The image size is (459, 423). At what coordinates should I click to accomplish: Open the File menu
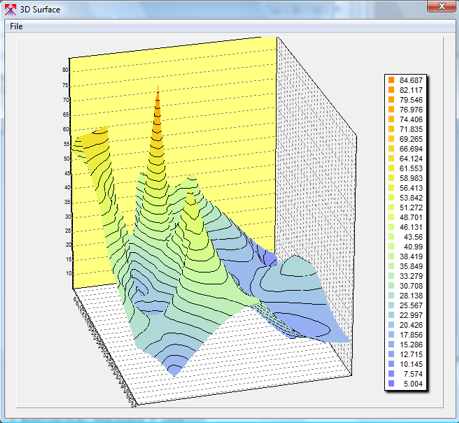coord(16,26)
